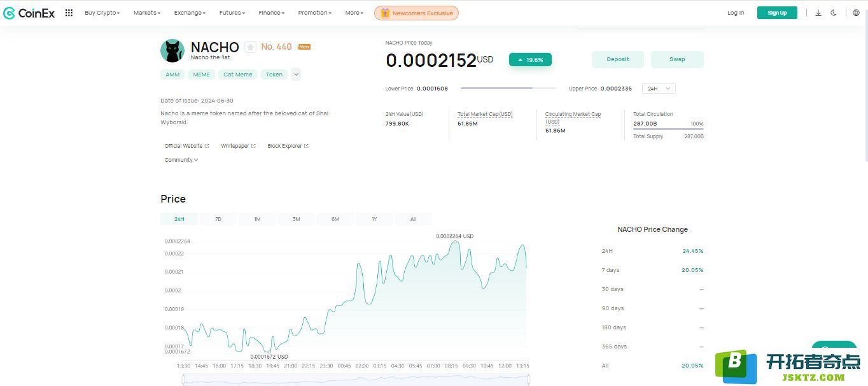This screenshot has width=868, height=386.
Task: Click the Total Circulation progress bar
Action: pyautogui.click(x=668, y=129)
